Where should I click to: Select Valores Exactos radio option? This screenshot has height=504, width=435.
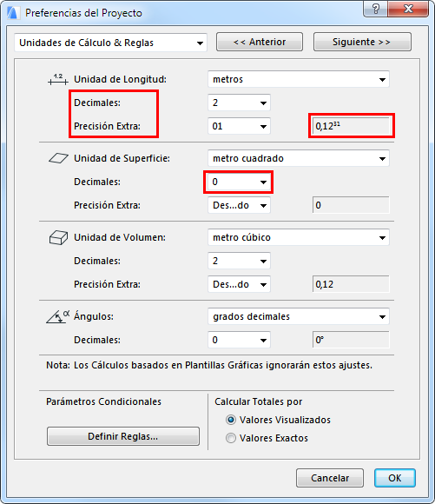(230, 438)
